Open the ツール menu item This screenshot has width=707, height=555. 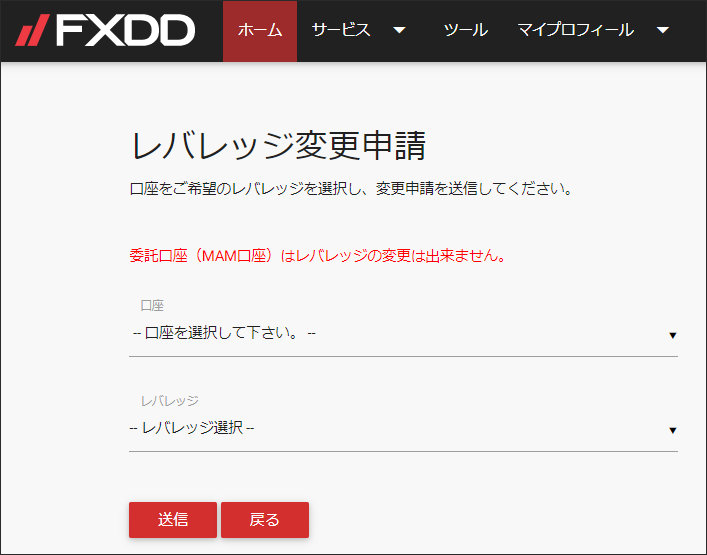[466, 30]
